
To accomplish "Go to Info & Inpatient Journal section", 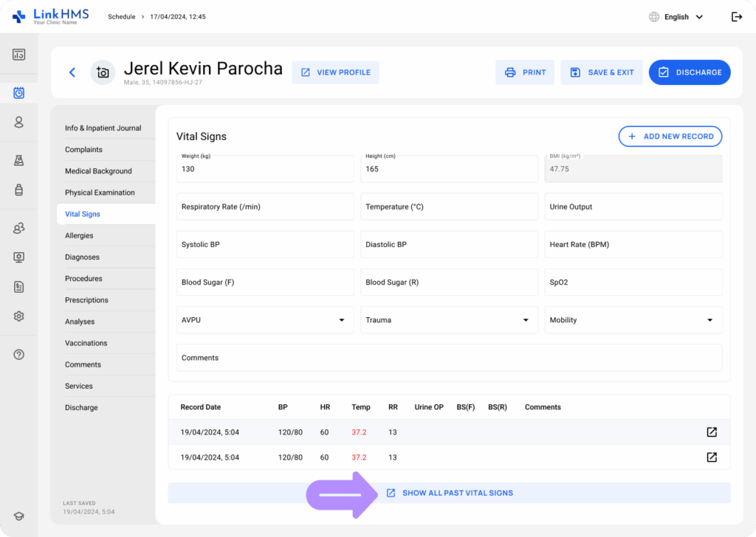I will coord(103,128).
